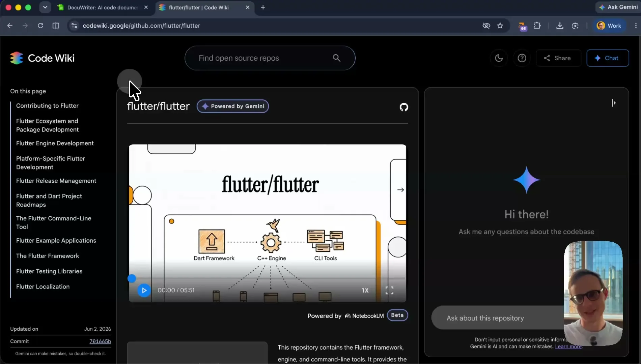Open the GitHub repository icon
Screen dimensions: 641x364
[x=404, y=107]
